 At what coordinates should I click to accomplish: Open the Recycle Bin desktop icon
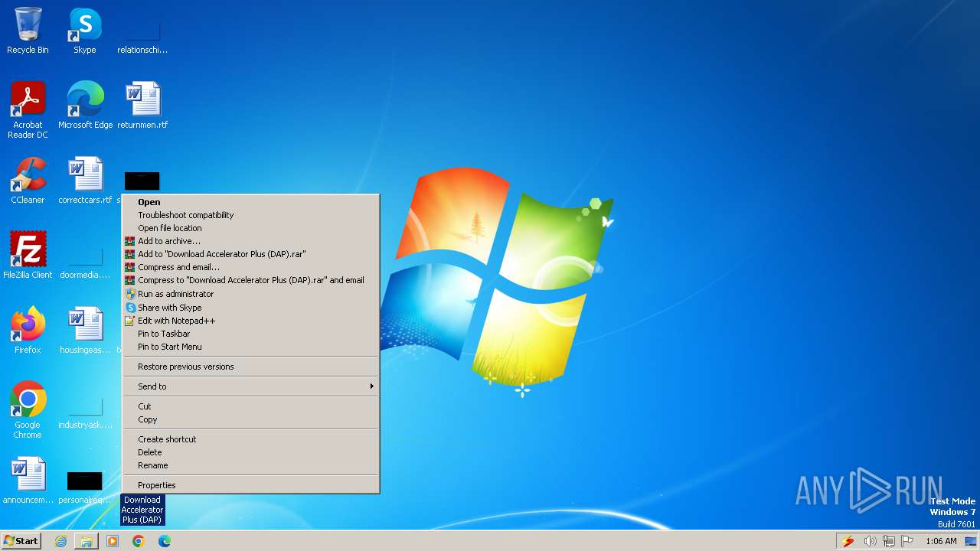point(28,31)
